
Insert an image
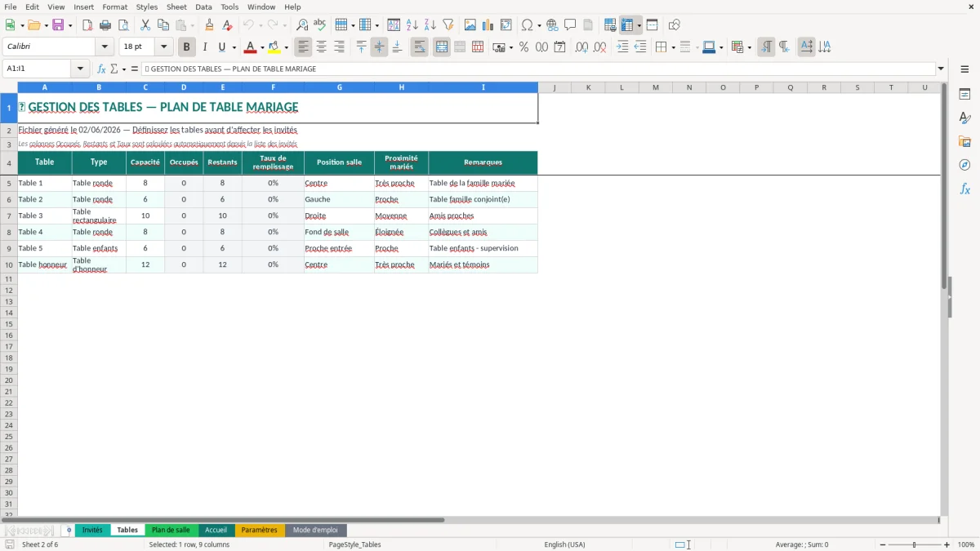470,25
